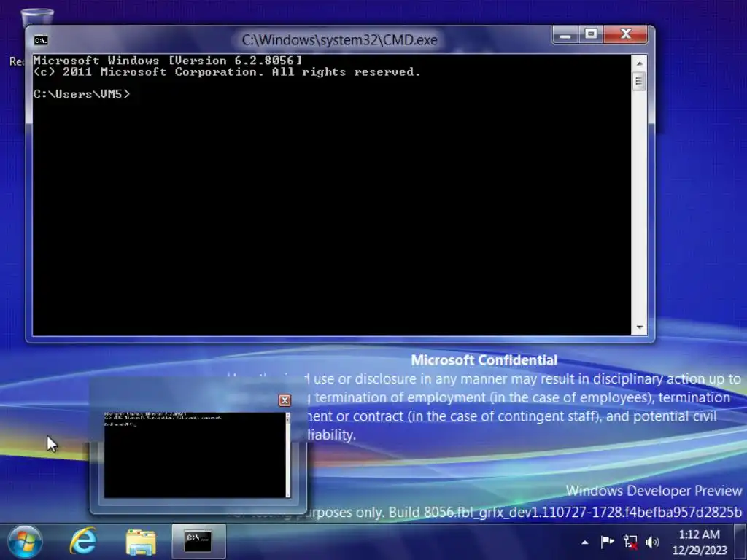Launch Internet Explorer from the taskbar

pyautogui.click(x=83, y=542)
